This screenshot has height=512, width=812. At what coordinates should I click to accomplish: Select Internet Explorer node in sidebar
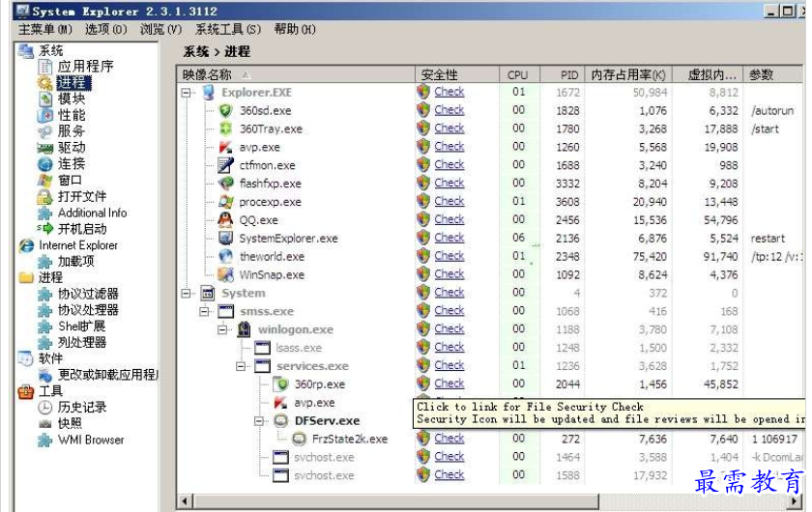[x=78, y=245]
